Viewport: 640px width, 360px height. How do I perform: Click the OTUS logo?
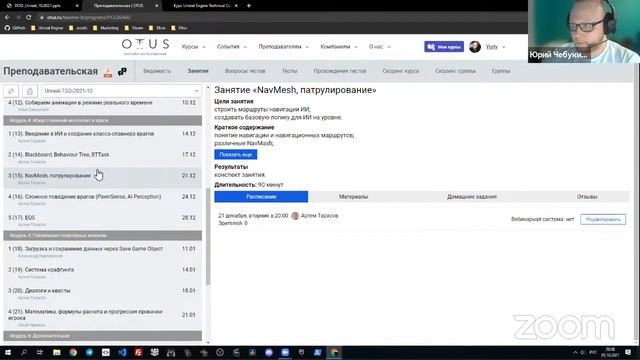145,47
